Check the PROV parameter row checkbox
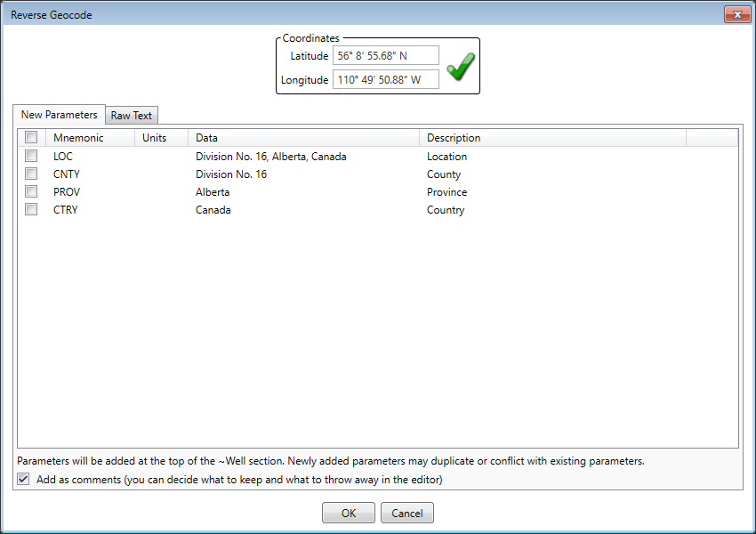Screen dimensions: 756x534 point(31,191)
